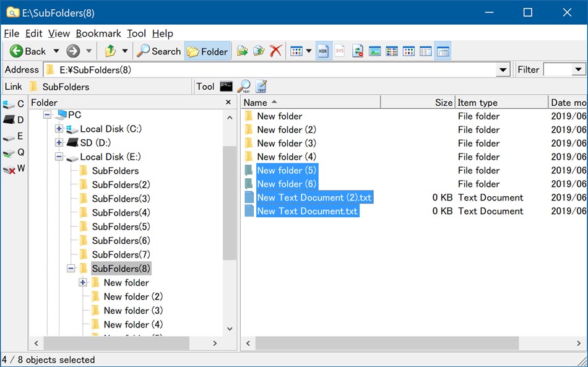Go up one folder level icon

[x=110, y=51]
